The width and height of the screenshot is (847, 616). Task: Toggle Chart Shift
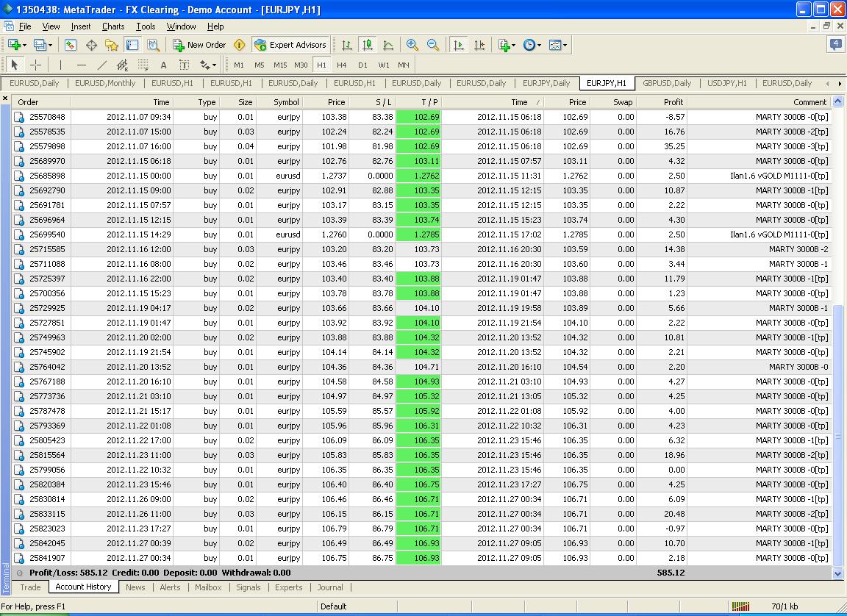click(x=479, y=46)
